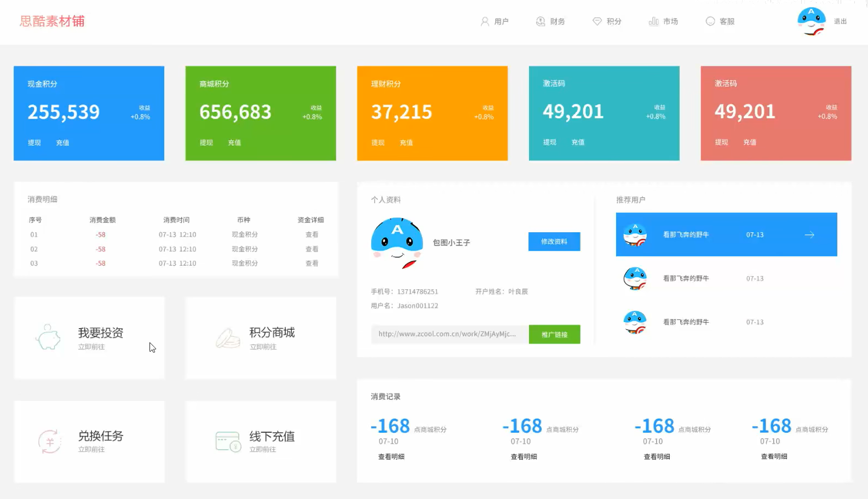Click 提现 on the blue 现金积分 card
Image resolution: width=868 pixels, height=499 pixels.
[35, 143]
